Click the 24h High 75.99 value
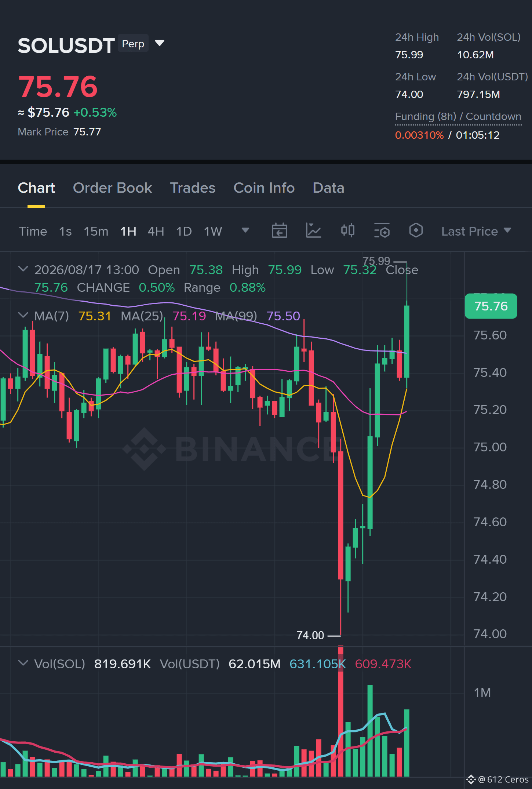Screen dimensions: 532x789 [x=409, y=55]
